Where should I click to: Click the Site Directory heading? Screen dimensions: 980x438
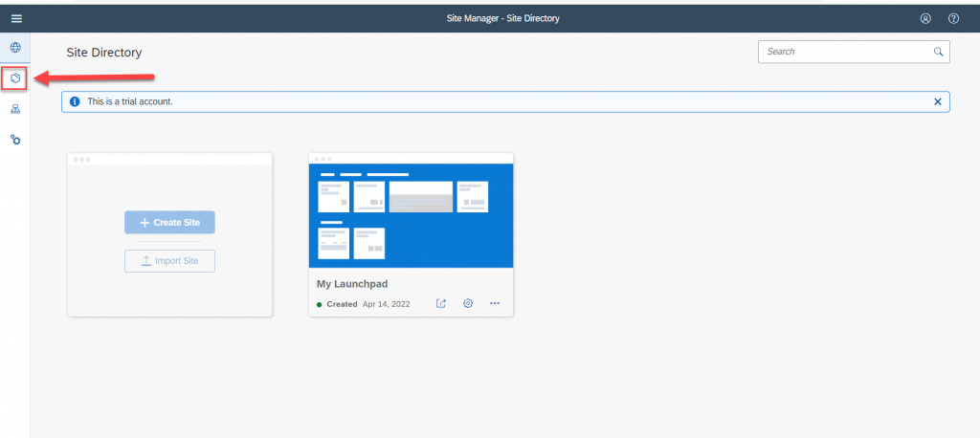pyautogui.click(x=104, y=53)
